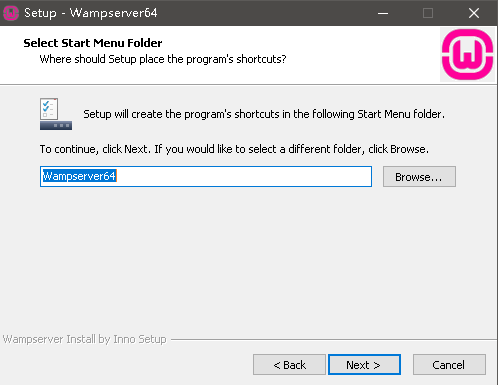Click the 'Select Start Menu Folder' heading
The image size is (498, 385).
[x=93, y=43]
